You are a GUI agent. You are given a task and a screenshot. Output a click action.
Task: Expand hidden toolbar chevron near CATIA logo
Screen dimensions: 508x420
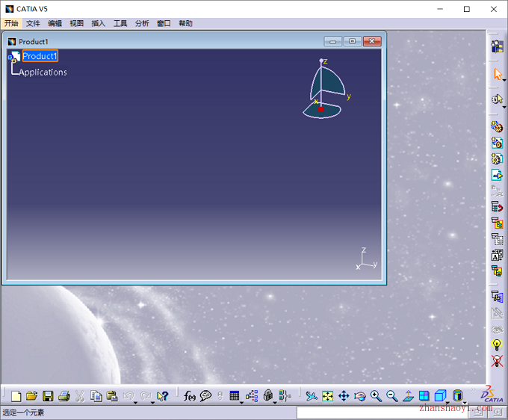[473, 390]
